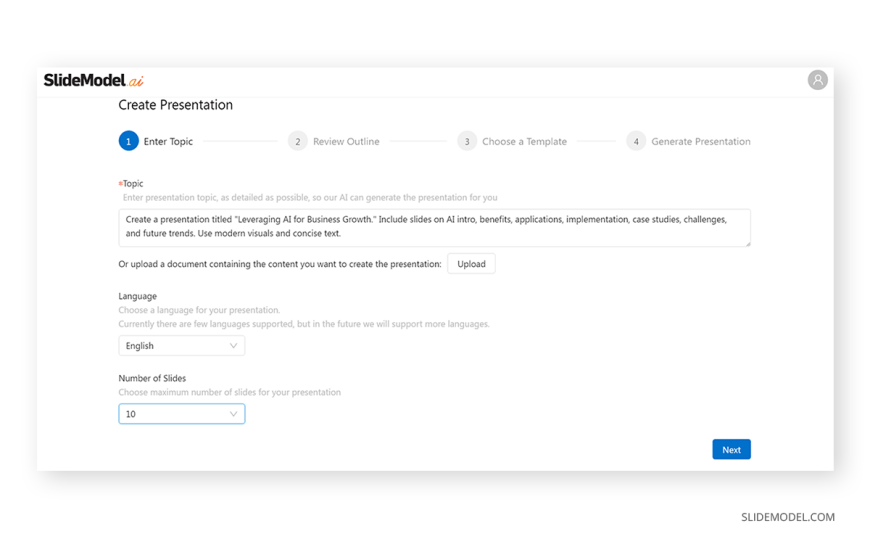Viewport: 870px width, 539px height.
Task: Click inside the Topic text area
Action: point(434,227)
